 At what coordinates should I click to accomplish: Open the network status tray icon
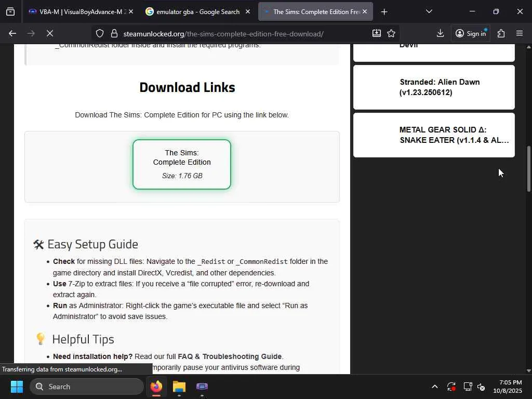(468, 387)
